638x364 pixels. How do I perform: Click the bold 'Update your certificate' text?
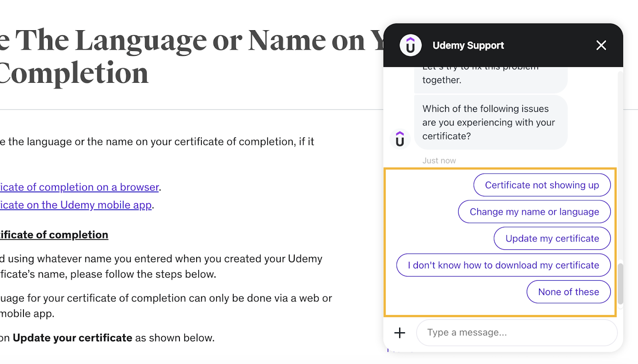(x=73, y=338)
